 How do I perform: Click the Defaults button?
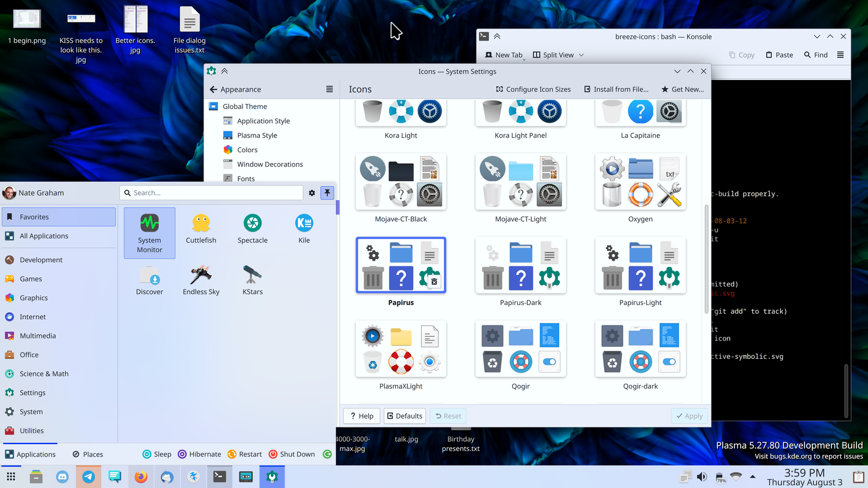click(404, 416)
